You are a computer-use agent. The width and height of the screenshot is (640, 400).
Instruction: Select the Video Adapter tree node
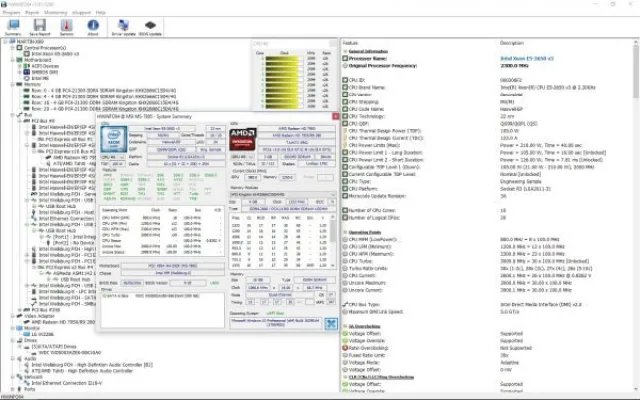coord(39,316)
